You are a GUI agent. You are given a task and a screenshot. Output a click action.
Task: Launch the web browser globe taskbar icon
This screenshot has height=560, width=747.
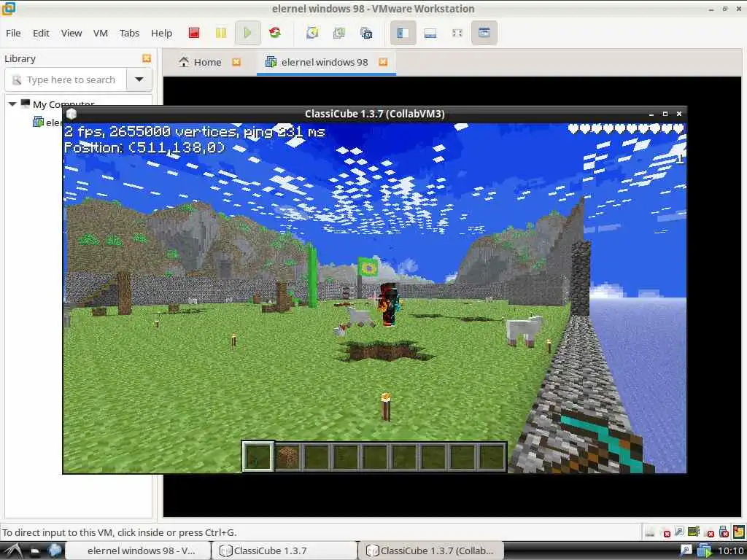coord(55,551)
